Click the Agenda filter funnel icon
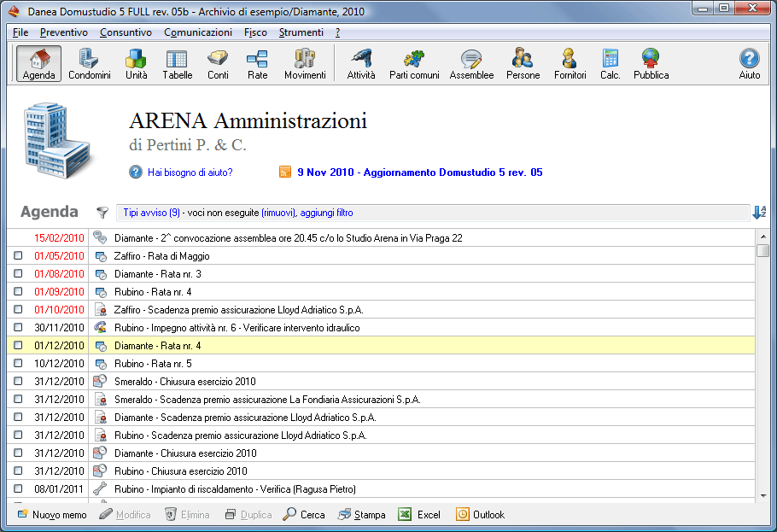 [x=102, y=213]
